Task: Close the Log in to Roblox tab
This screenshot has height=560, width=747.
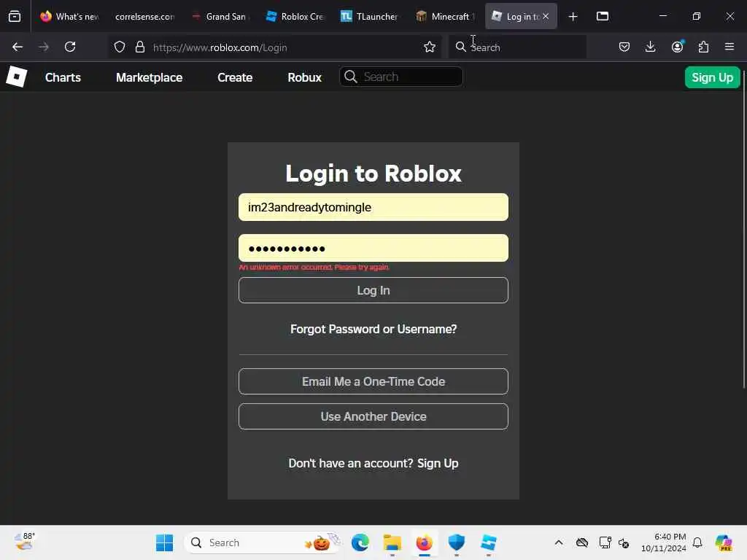Action: click(x=546, y=16)
